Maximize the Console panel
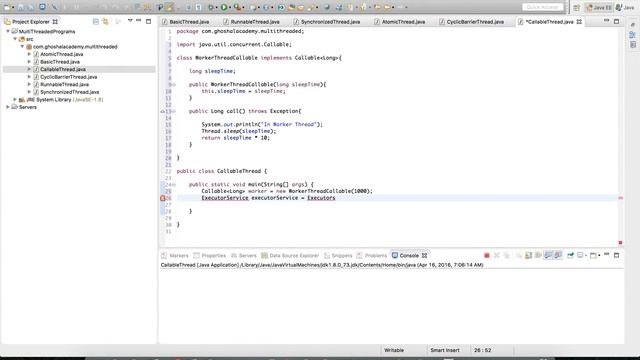640x360 pixels. [x=616, y=256]
